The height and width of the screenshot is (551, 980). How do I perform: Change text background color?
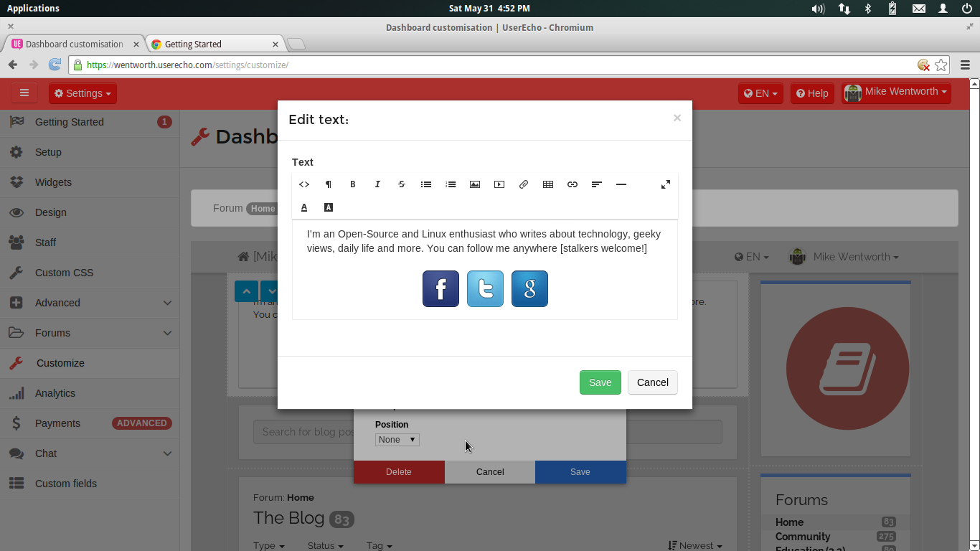(329, 207)
